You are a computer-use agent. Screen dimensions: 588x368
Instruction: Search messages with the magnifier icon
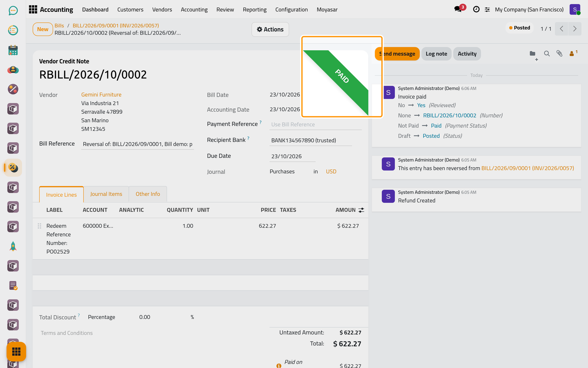pyautogui.click(x=547, y=54)
